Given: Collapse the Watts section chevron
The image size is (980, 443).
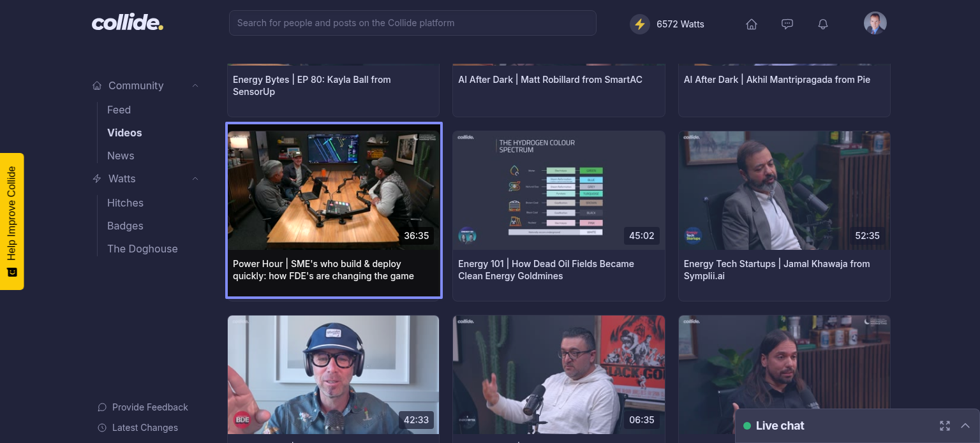Looking at the screenshot, I should [195, 179].
